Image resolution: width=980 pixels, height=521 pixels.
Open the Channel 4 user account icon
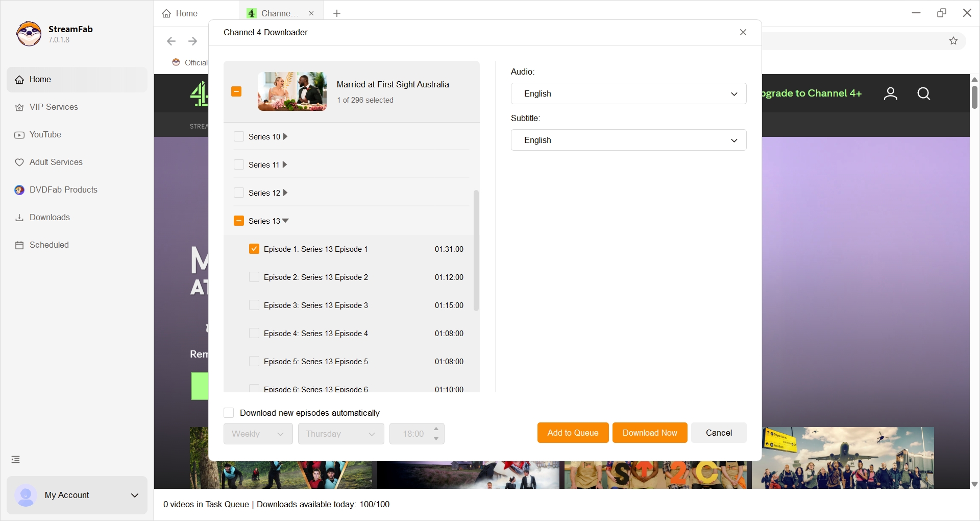pyautogui.click(x=890, y=93)
